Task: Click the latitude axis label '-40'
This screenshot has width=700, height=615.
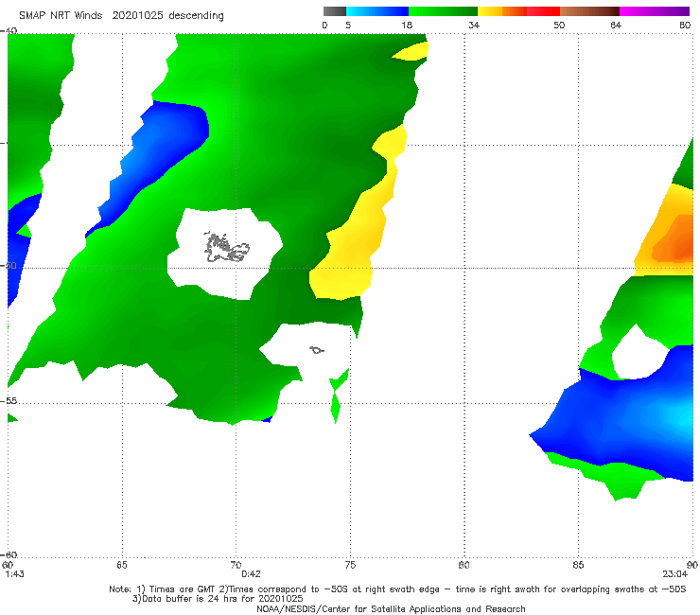Action: click(x=9, y=31)
